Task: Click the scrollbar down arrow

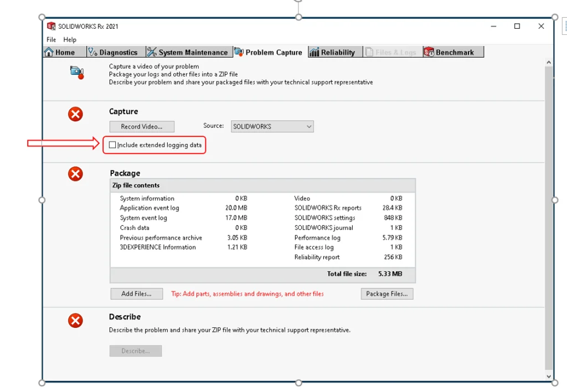Action: click(x=549, y=376)
